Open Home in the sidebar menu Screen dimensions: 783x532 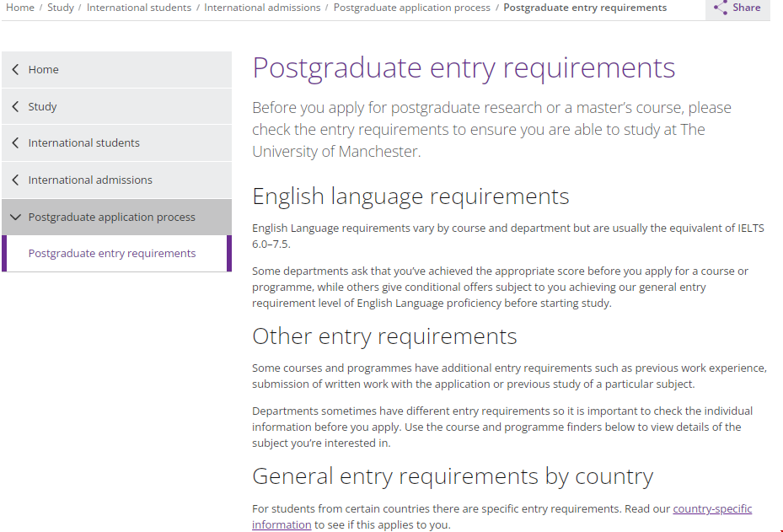click(x=44, y=70)
